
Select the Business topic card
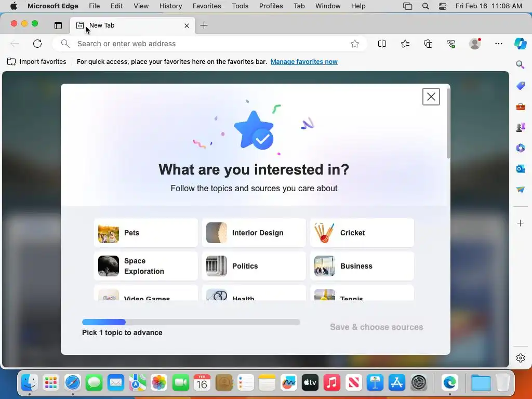point(362,266)
